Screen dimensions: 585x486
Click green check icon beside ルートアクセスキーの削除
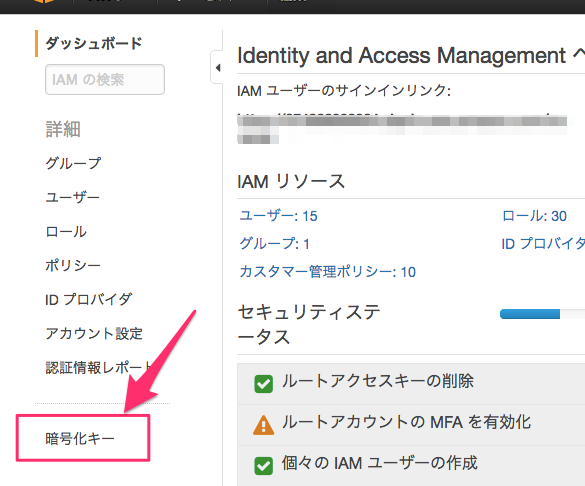tap(263, 384)
